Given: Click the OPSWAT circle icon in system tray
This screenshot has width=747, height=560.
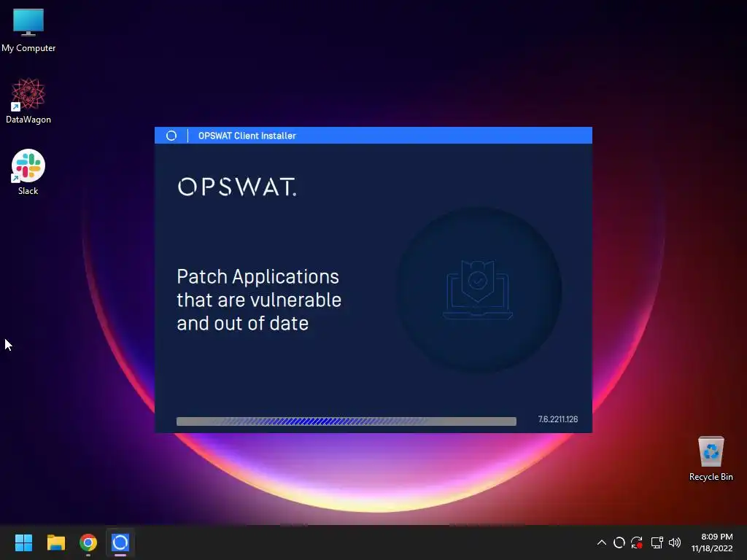Looking at the screenshot, I should point(619,542).
